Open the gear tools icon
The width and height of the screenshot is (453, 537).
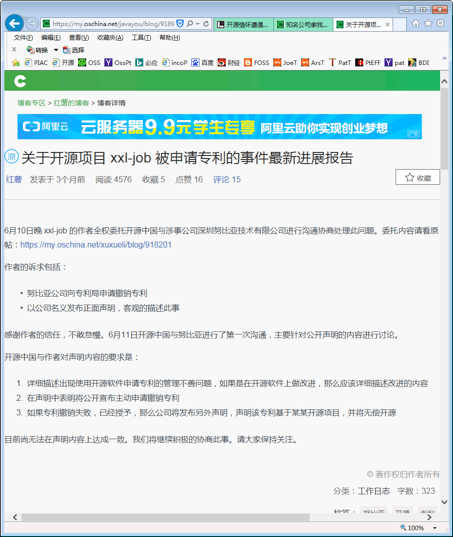(x=441, y=23)
